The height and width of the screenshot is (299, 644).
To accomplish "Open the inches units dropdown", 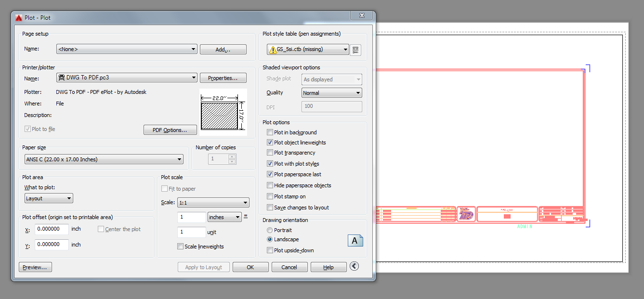I will pyautogui.click(x=224, y=217).
